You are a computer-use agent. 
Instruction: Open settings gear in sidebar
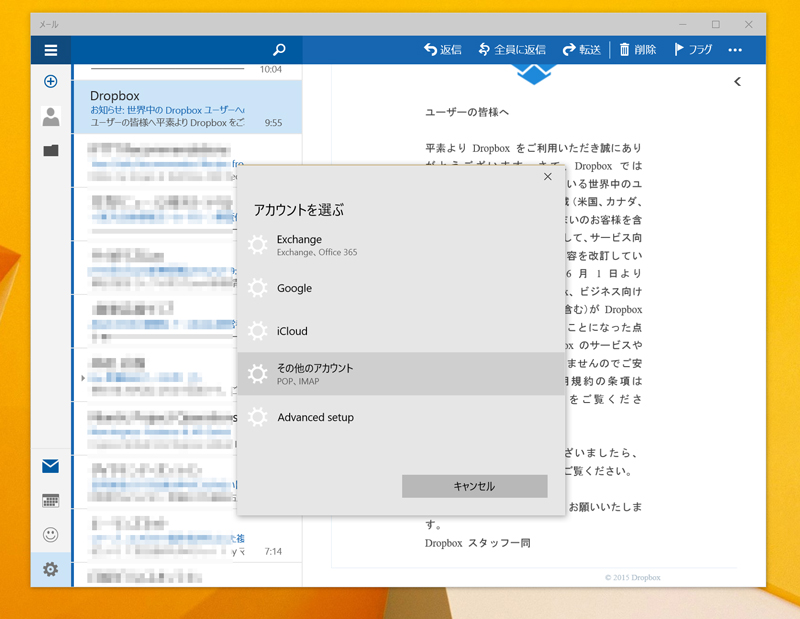[x=51, y=569]
